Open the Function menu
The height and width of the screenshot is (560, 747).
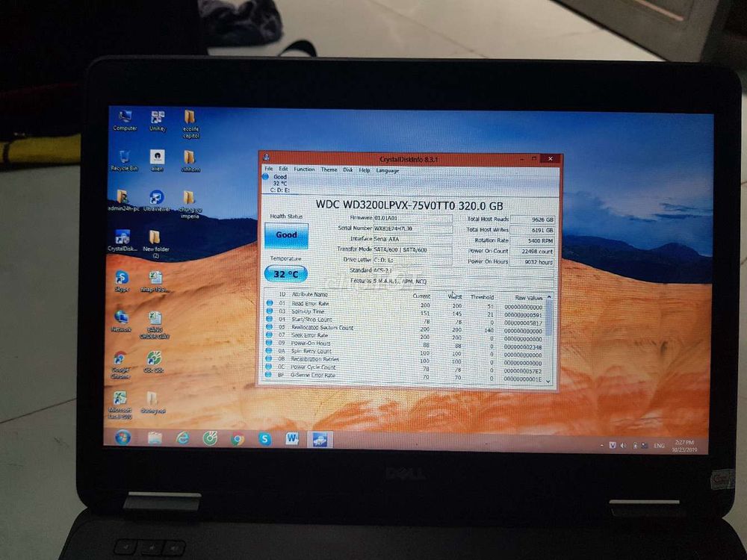coord(304,169)
